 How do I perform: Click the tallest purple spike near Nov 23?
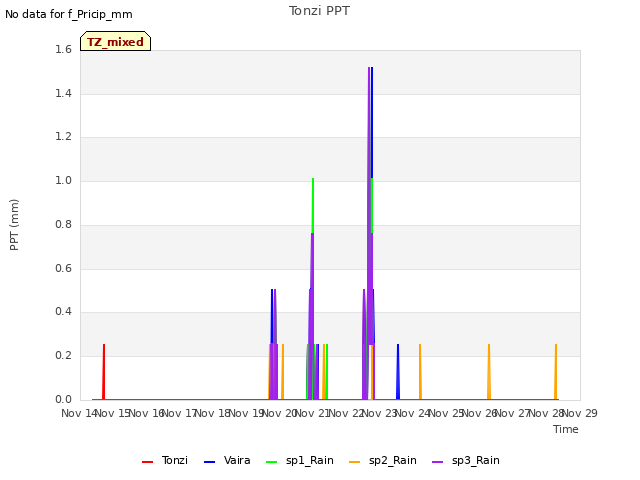[x=369, y=204]
